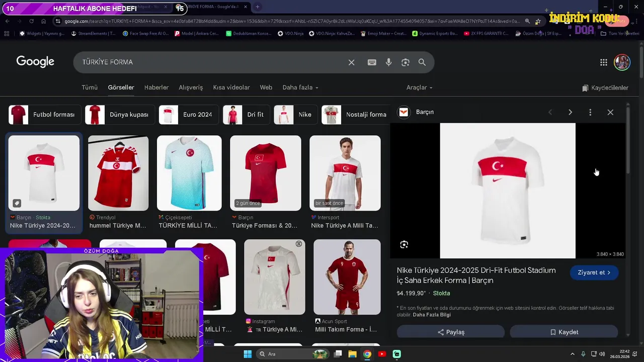Clear the search box with the X icon
The image size is (644, 362).
pyautogui.click(x=352, y=62)
